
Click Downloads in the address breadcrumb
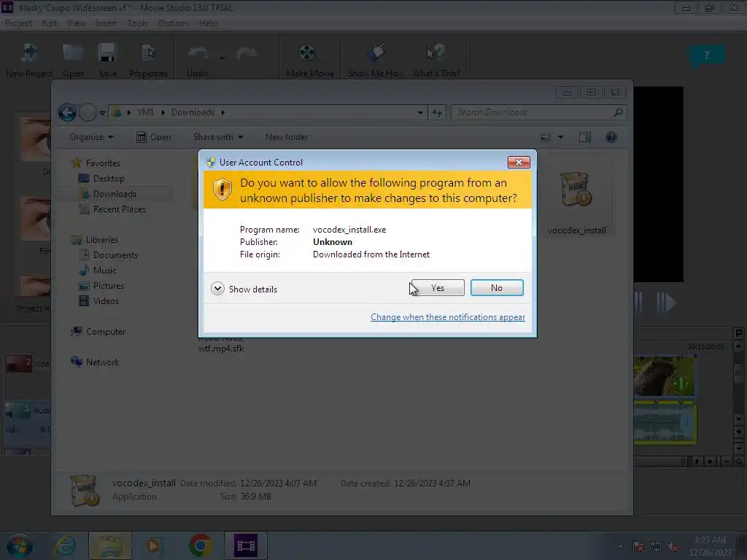coord(193,112)
